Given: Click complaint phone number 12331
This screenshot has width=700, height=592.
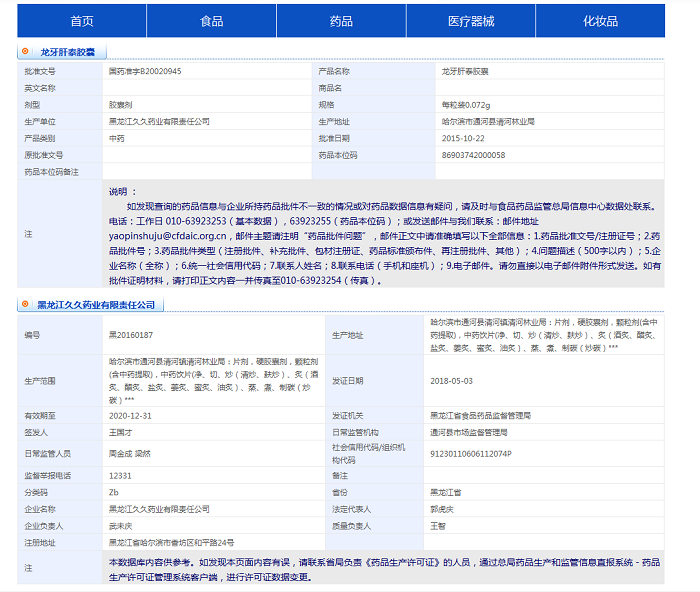Looking at the screenshot, I should pyautogui.click(x=120, y=476).
